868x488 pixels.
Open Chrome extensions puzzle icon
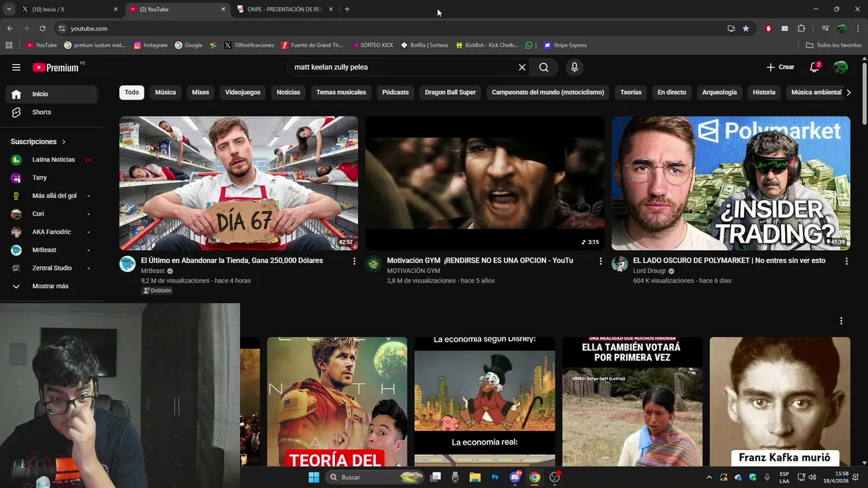801,28
